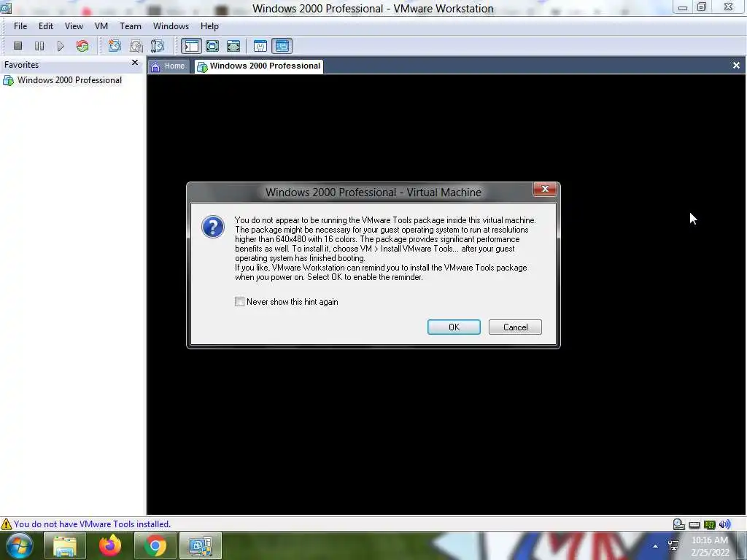The height and width of the screenshot is (560, 747).
Task: Click OK in the VMware Tools dialog
Action: [454, 327]
